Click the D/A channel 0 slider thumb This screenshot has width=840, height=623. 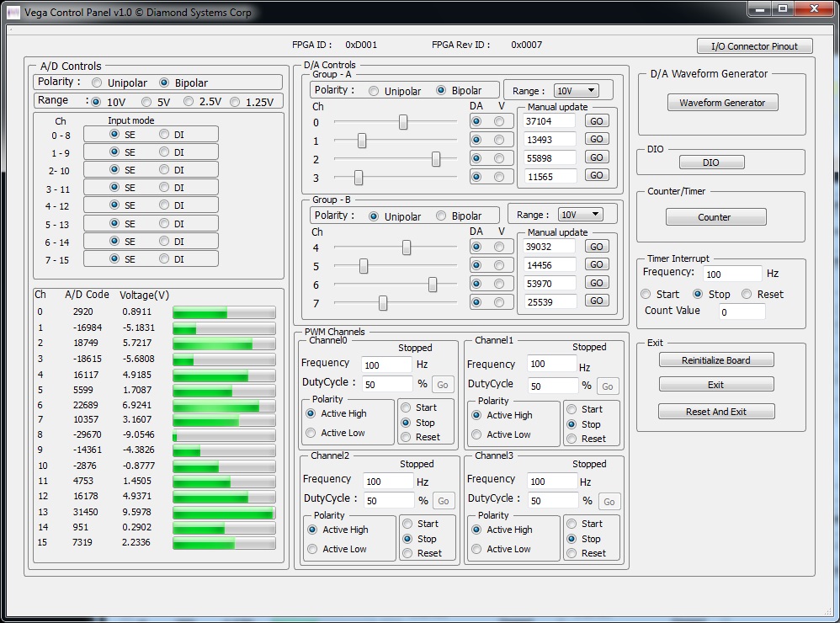[x=403, y=122]
